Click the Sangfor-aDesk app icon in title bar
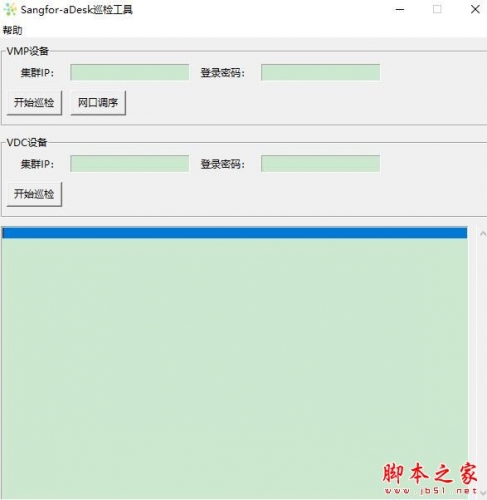The image size is (487, 500). [10, 9]
